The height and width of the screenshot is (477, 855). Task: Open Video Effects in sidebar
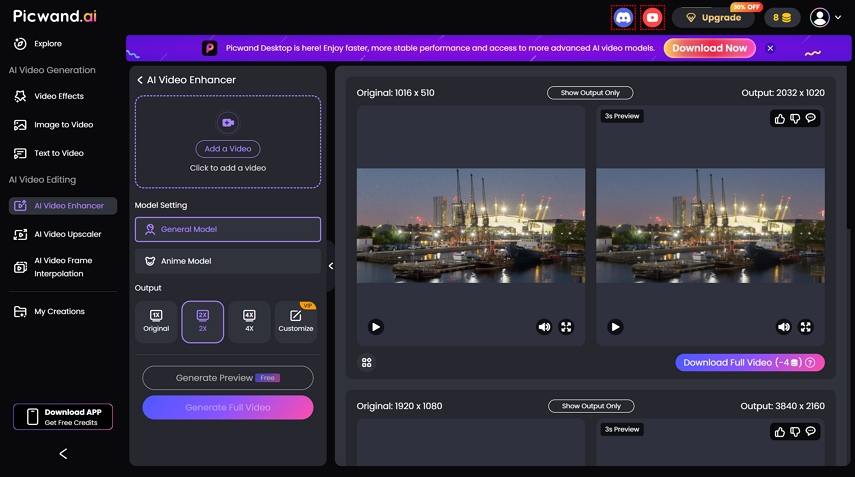coord(49,96)
